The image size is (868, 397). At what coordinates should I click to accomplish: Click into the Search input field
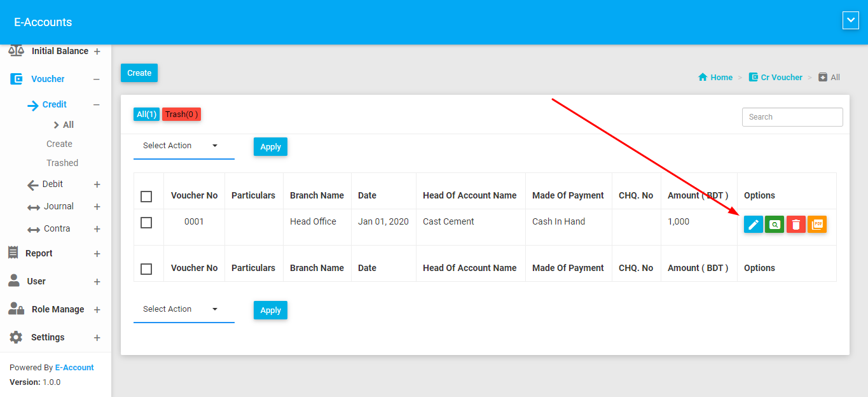(x=792, y=117)
